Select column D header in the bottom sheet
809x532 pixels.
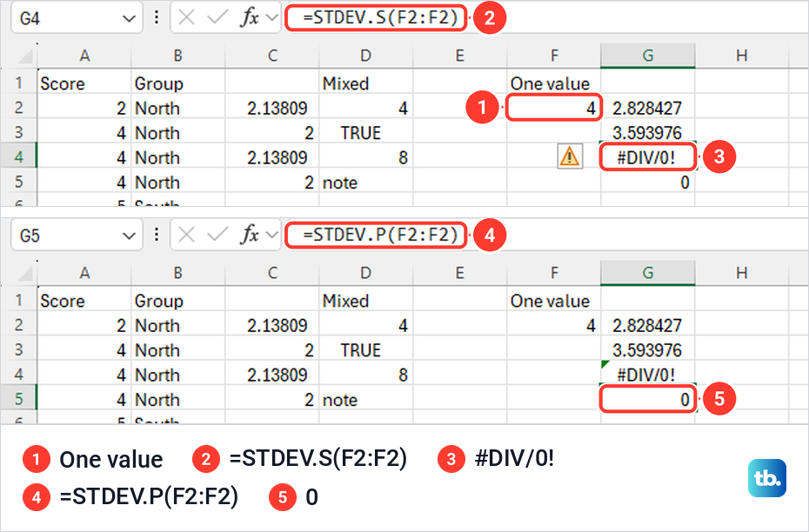[x=366, y=273]
